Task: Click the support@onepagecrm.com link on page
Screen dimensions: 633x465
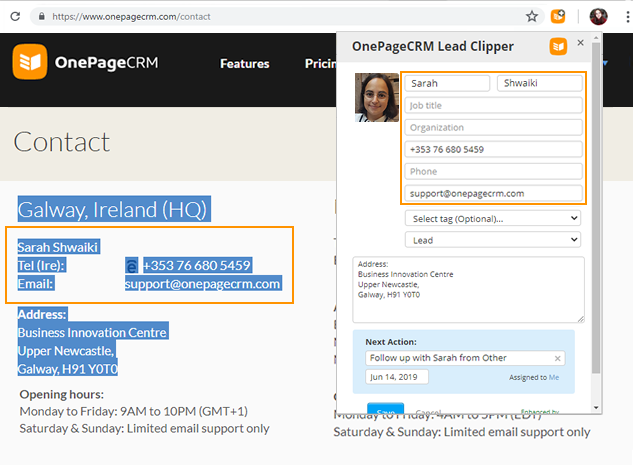Action: [x=203, y=284]
